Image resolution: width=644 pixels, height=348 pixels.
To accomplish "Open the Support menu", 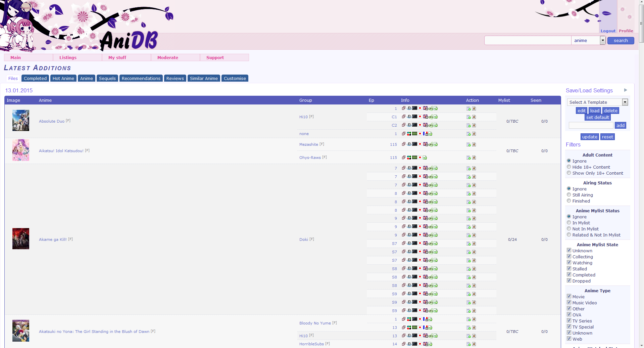I will click(225, 57).
